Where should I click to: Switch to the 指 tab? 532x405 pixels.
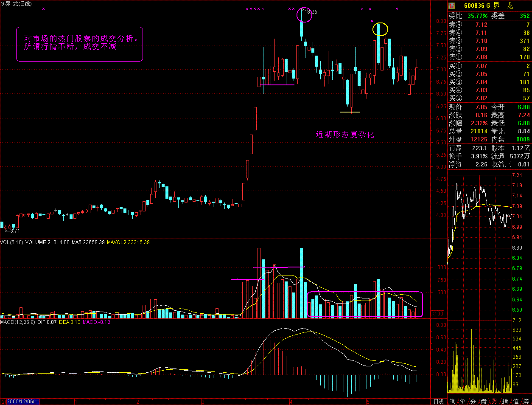(x=505, y=401)
